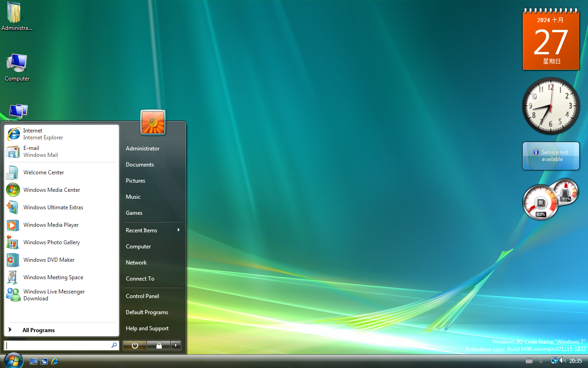Viewport: 588px width, 368px height.
Task: Open Windows Photo Gallery
Action: (x=62, y=242)
